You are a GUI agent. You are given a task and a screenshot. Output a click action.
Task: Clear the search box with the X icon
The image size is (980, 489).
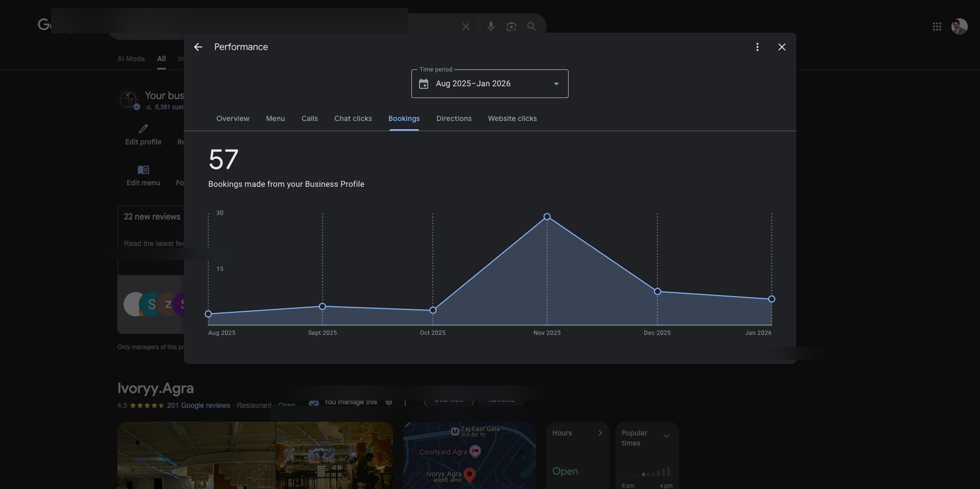click(466, 27)
